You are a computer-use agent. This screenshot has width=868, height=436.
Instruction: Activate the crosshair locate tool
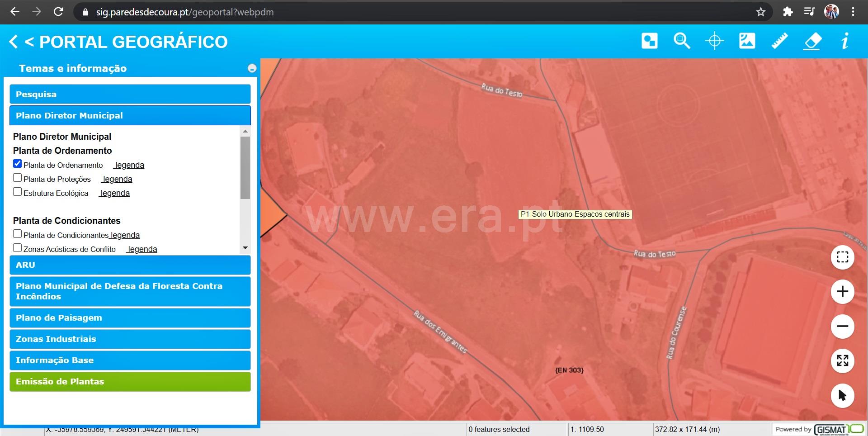[714, 41]
